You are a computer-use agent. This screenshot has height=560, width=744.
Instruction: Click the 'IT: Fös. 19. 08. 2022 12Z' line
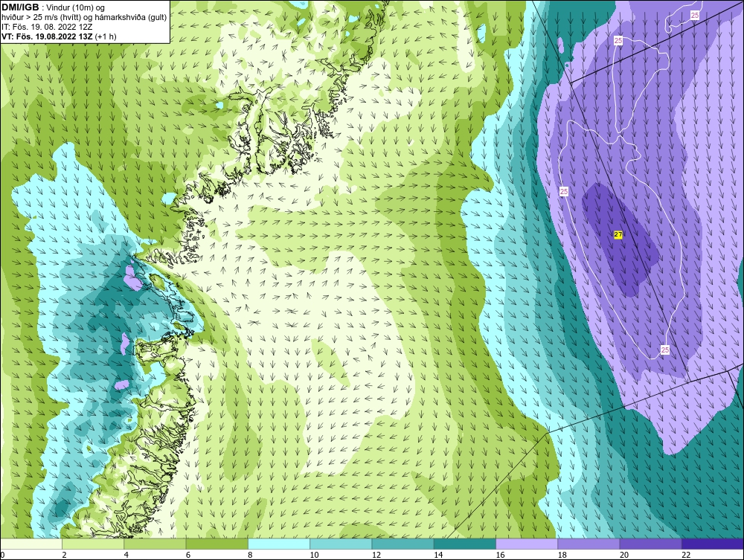coord(48,27)
